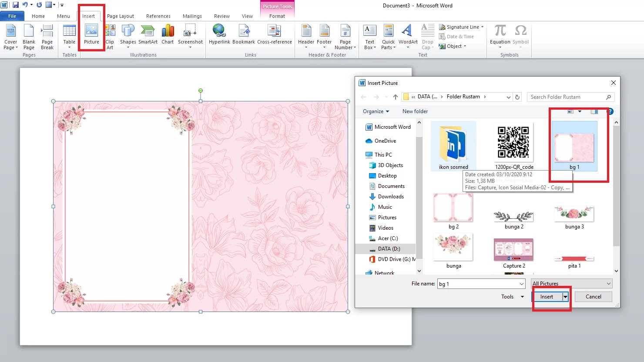Click the Clip Art icon
This screenshot has width=644, height=362.
(110, 37)
